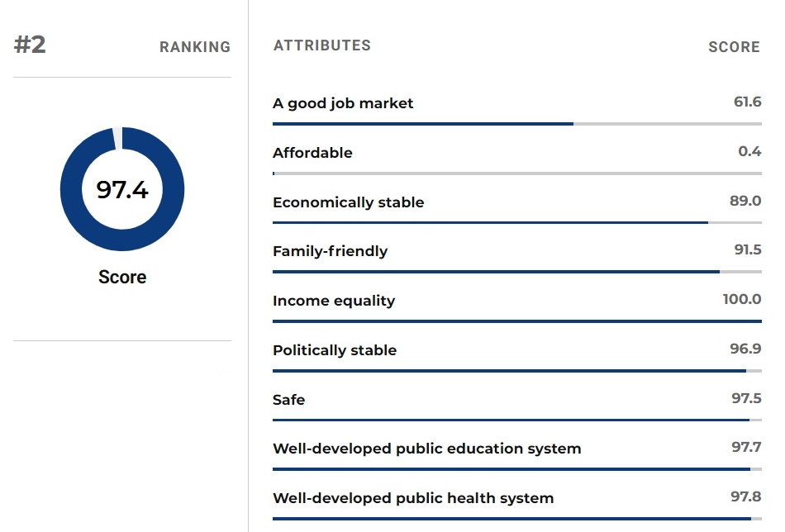Click the 100.0 income equality score value
Viewport: 785px width, 532px height.
click(742, 299)
